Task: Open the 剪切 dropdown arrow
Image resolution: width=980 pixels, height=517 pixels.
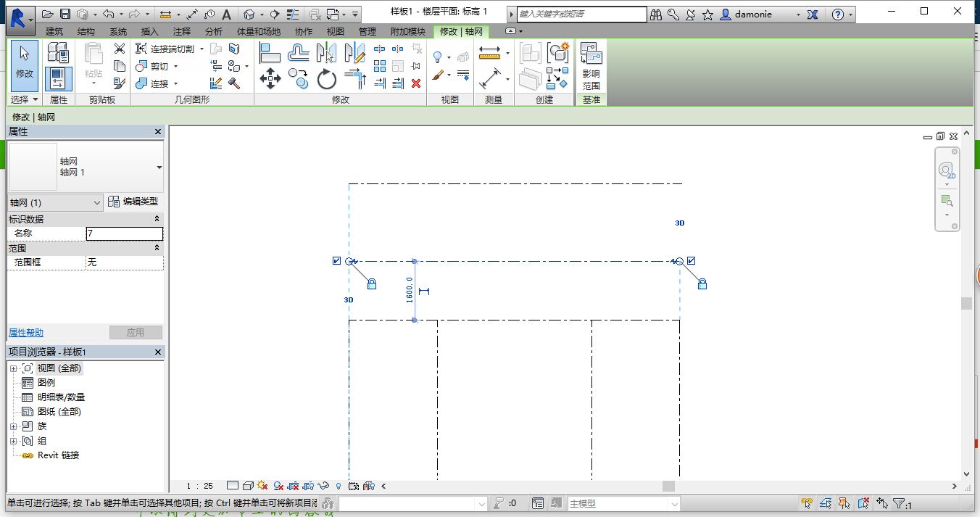Action: pos(175,66)
